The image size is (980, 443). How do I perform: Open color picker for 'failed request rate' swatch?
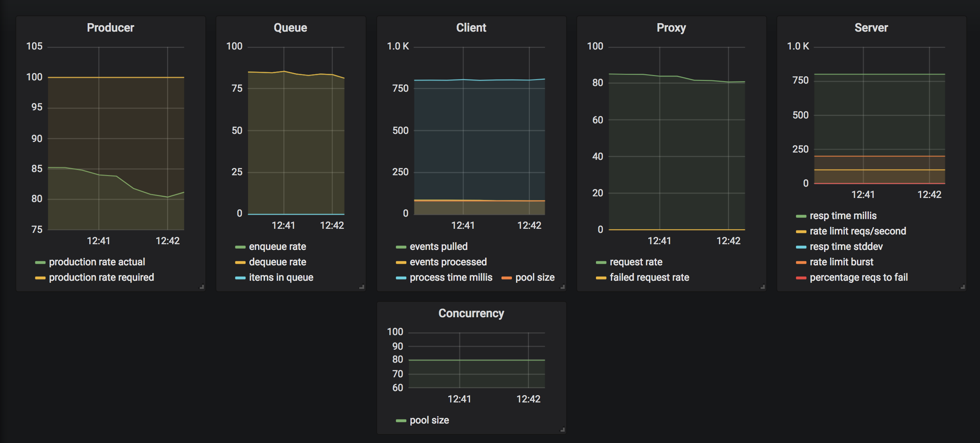[x=601, y=278]
